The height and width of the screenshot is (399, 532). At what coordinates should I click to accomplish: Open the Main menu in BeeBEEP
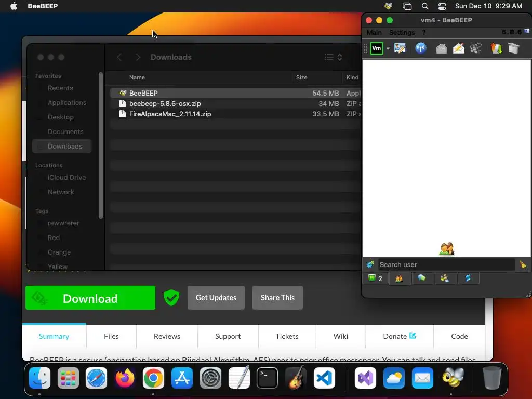(374, 32)
